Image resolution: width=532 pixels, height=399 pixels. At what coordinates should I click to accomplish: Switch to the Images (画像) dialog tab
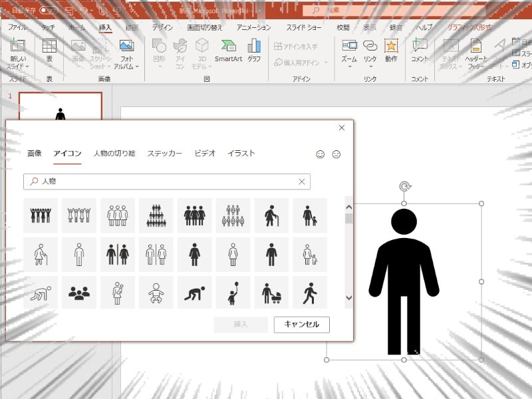(35, 154)
